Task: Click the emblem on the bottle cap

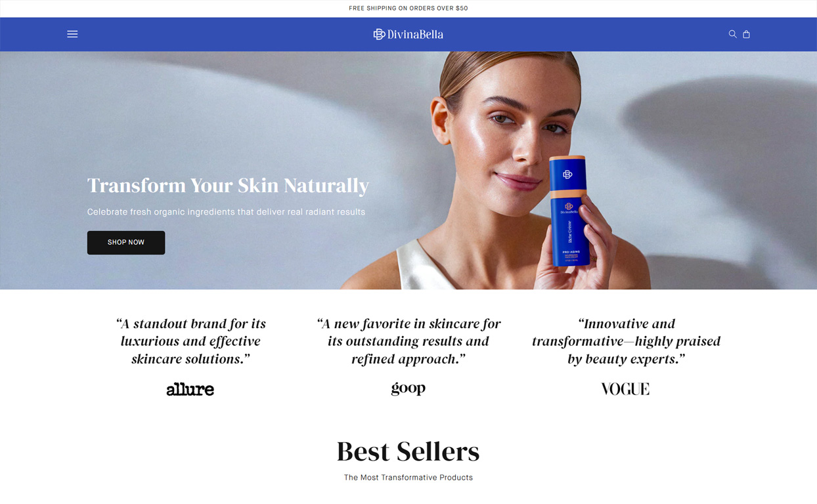Action: pyautogui.click(x=567, y=175)
